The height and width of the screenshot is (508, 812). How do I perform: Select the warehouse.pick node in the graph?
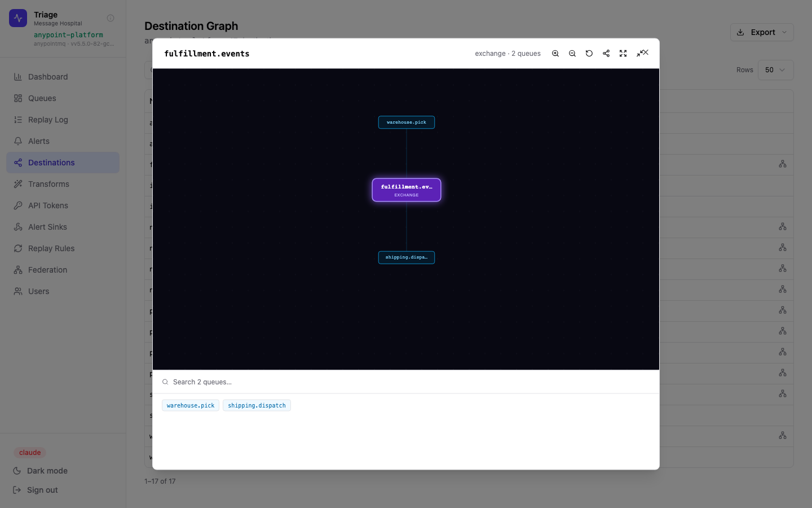tap(407, 122)
